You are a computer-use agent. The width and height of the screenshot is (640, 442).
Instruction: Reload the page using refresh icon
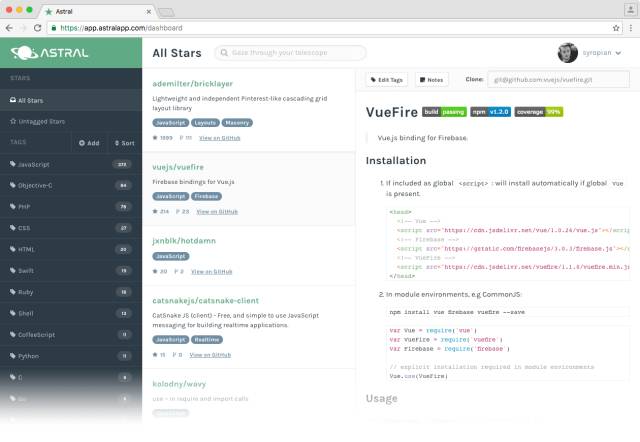38,28
